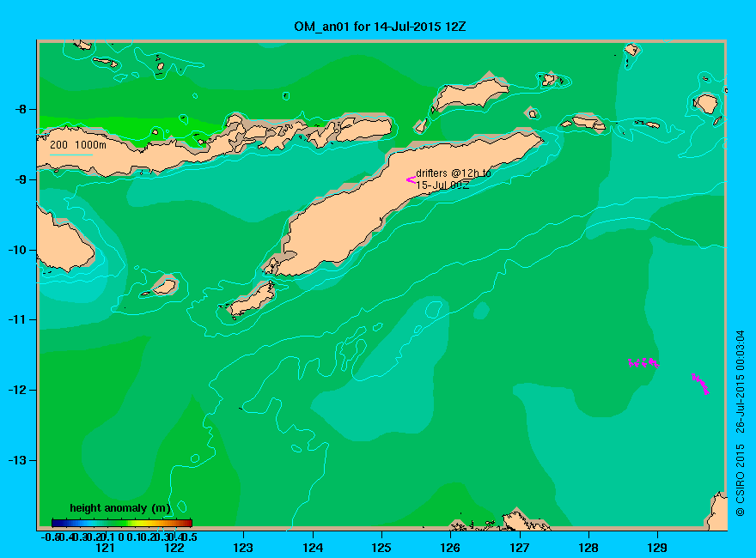Click the title 'OM_an01 for 14-Jul-2015 12Z'
Image resolution: width=756 pixels, height=558 pixels.
coord(380,27)
